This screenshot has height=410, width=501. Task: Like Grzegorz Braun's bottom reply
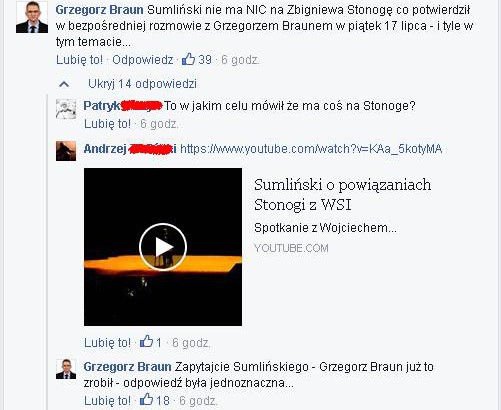(107, 400)
